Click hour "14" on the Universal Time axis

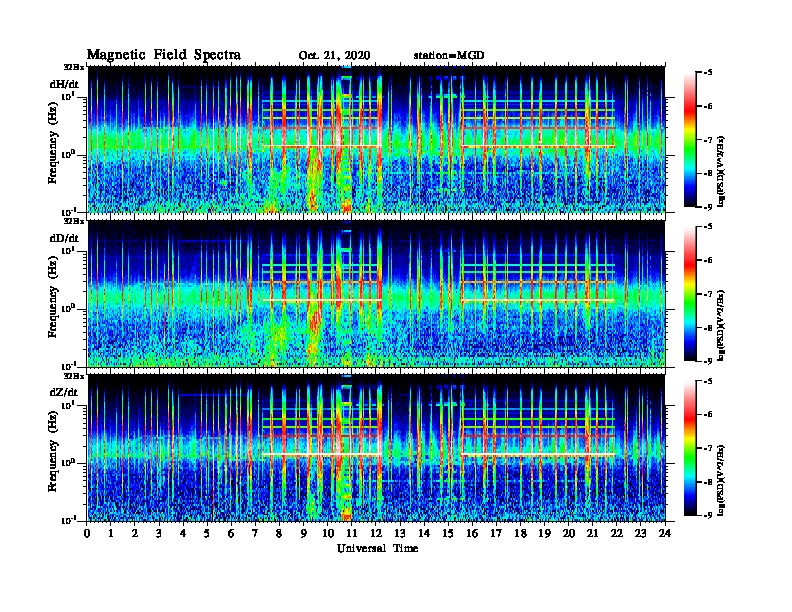click(x=424, y=533)
